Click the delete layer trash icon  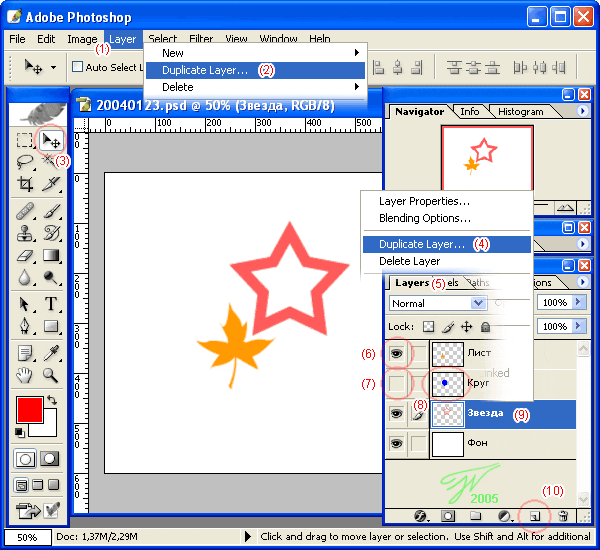tap(562, 516)
